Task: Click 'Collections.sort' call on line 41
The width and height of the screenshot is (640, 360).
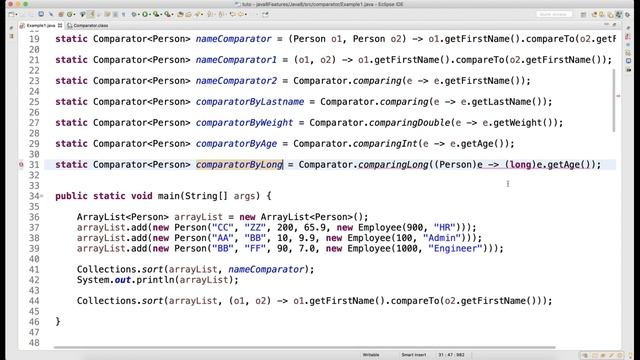Action: pyautogui.click(x=120, y=269)
